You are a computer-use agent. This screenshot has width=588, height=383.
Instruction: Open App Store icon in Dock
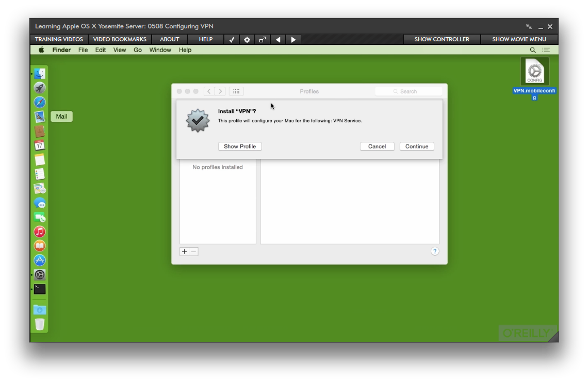(x=40, y=260)
